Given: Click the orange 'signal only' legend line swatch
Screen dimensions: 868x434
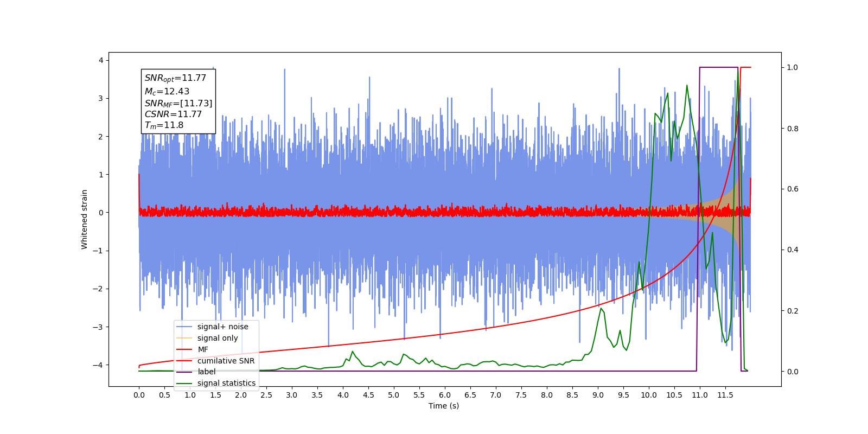Looking at the screenshot, I should (x=184, y=338).
